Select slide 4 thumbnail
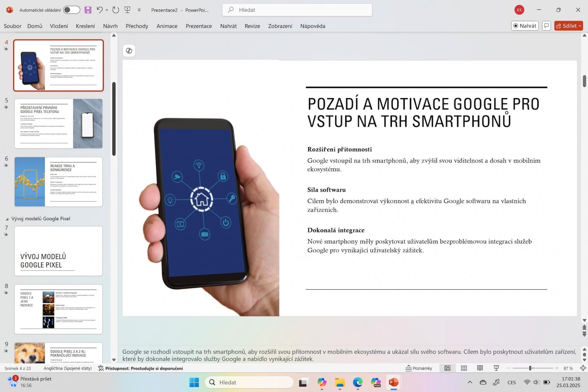Viewport: 588px width, 392px height. [x=58, y=65]
